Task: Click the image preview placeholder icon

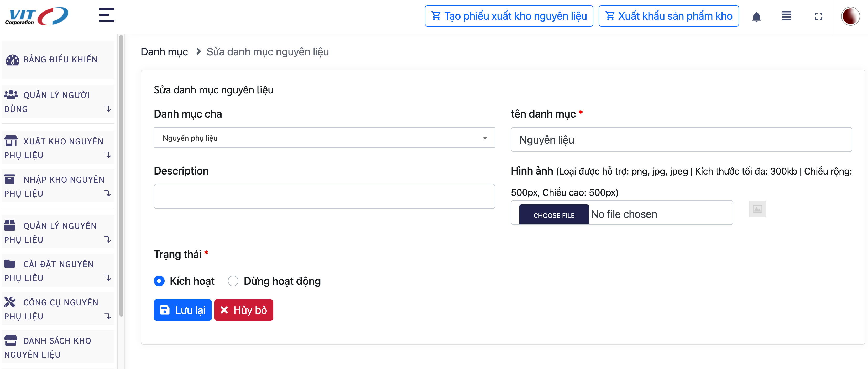Action: [757, 209]
